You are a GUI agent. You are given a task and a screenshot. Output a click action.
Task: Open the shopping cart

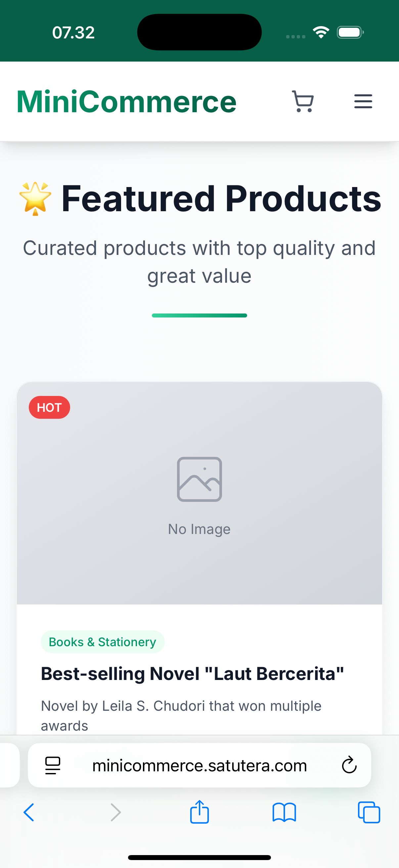(303, 101)
